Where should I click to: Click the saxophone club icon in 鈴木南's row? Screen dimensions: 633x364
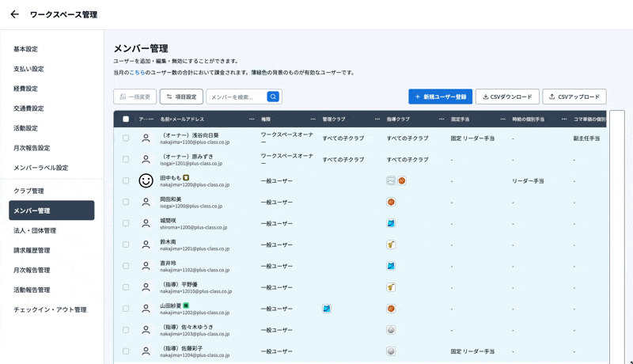click(x=391, y=245)
